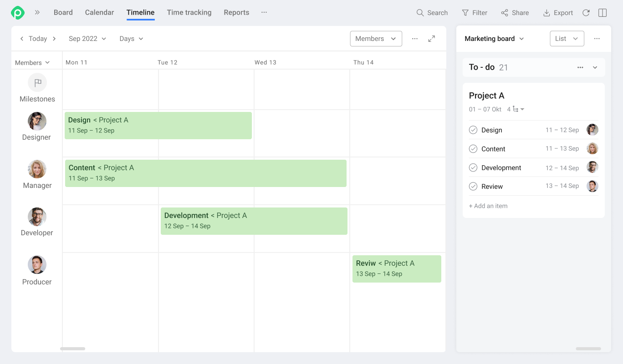
Task: Mark the Review item as done
Action: 473,187
